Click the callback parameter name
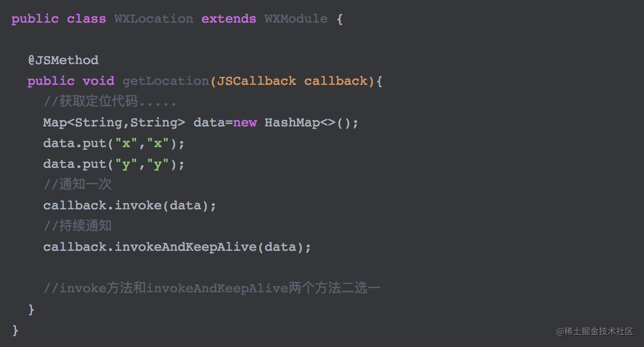The height and width of the screenshot is (347, 644). point(336,81)
